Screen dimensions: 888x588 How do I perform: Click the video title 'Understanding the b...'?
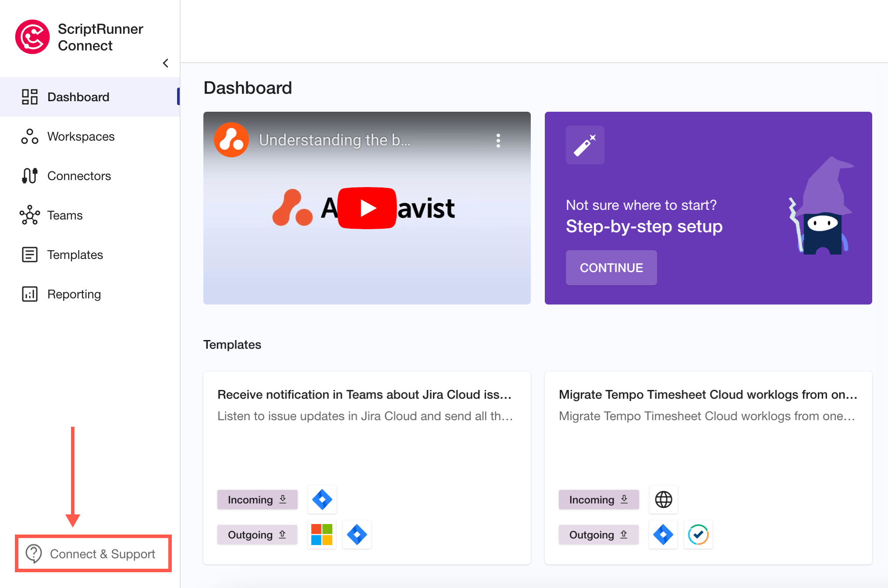(x=335, y=140)
